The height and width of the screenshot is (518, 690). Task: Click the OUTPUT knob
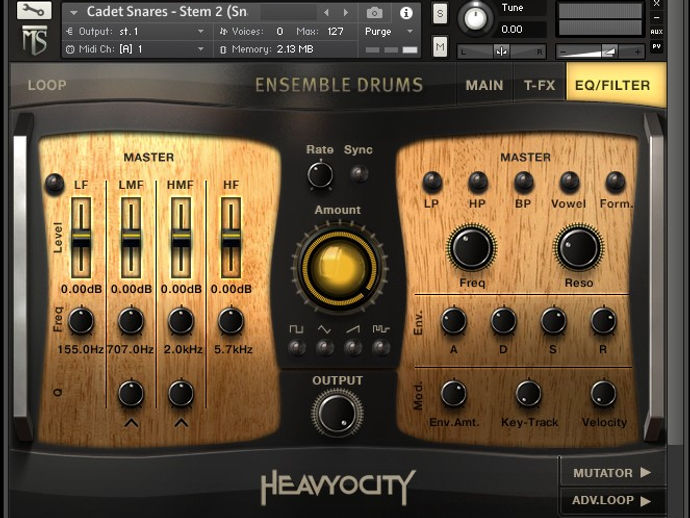338,414
